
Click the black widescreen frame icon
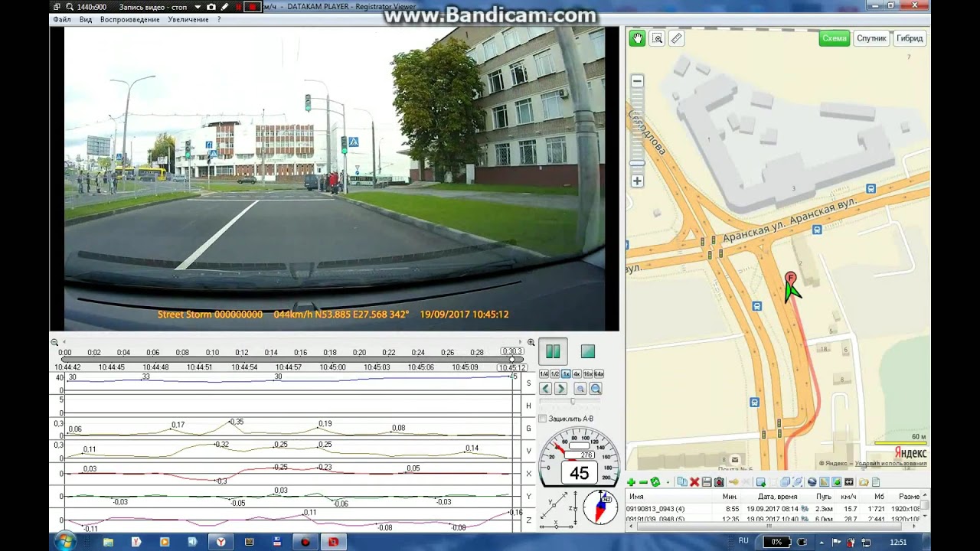click(849, 482)
